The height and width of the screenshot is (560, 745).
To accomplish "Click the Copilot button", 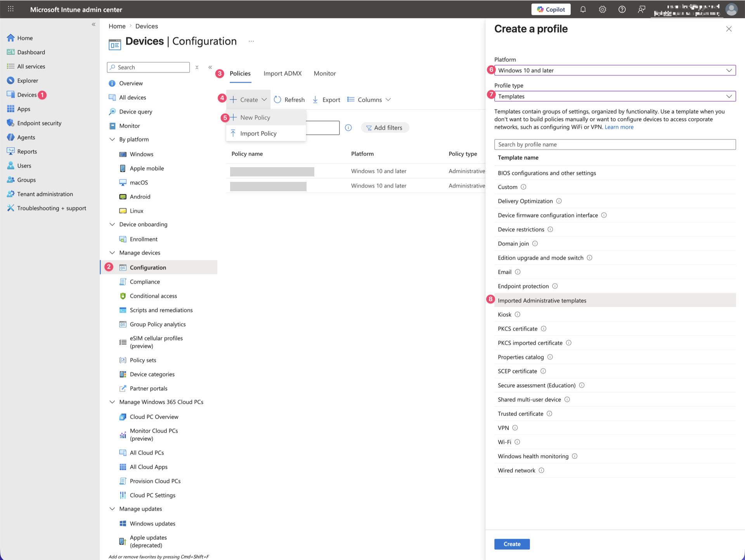I will coord(551,9).
